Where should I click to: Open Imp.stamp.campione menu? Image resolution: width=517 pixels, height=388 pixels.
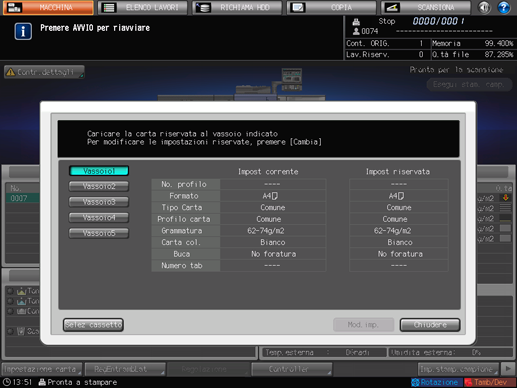(458, 369)
